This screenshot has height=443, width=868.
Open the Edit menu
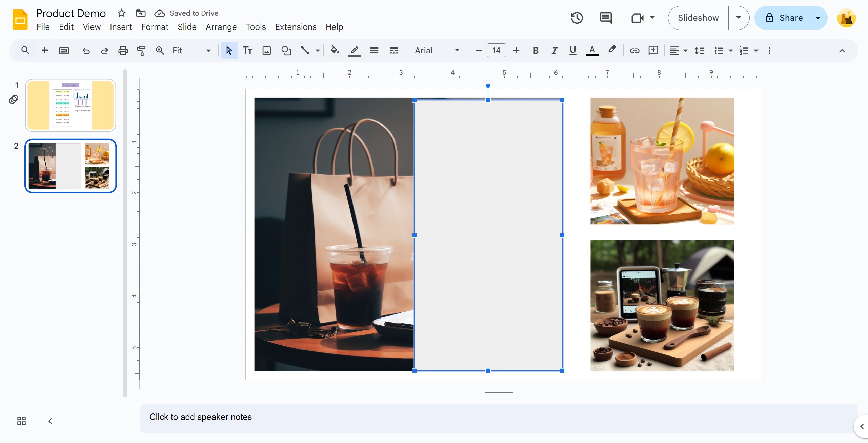click(x=66, y=27)
